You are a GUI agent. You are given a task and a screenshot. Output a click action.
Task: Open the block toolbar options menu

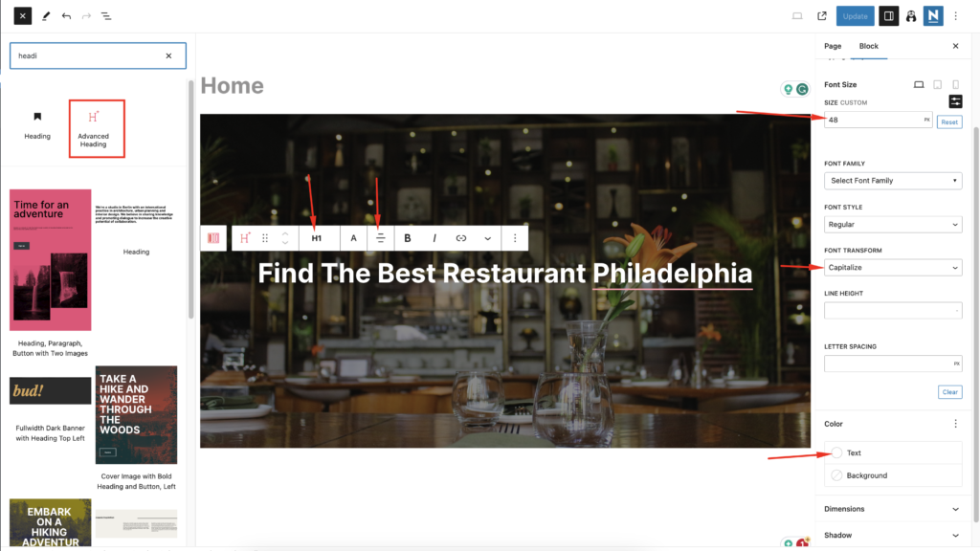(x=515, y=238)
